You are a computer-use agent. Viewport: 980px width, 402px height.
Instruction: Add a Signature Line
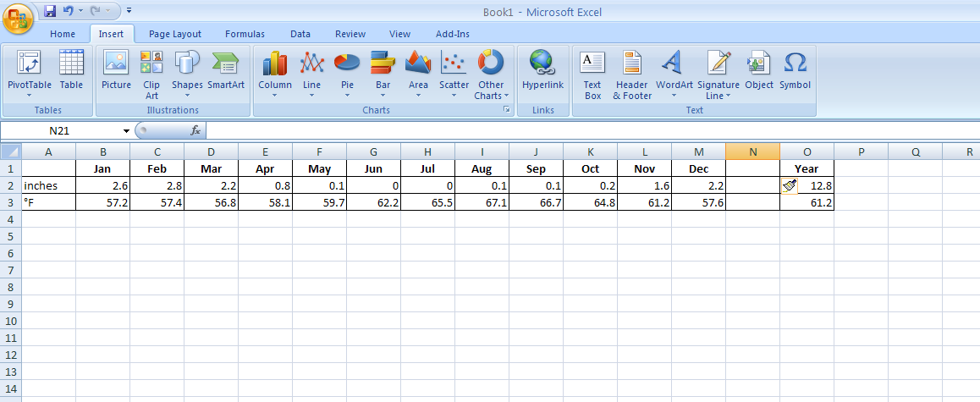pos(718,75)
